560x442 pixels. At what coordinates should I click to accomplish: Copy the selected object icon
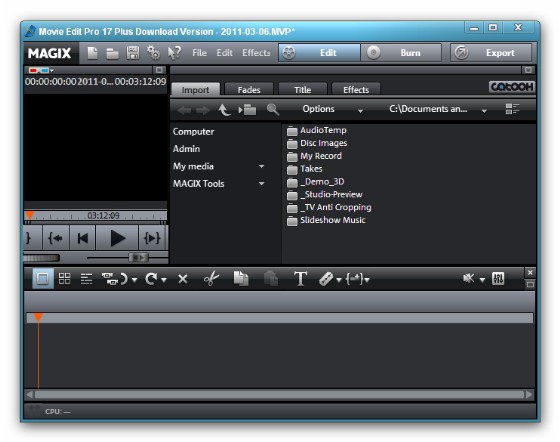[x=241, y=278]
